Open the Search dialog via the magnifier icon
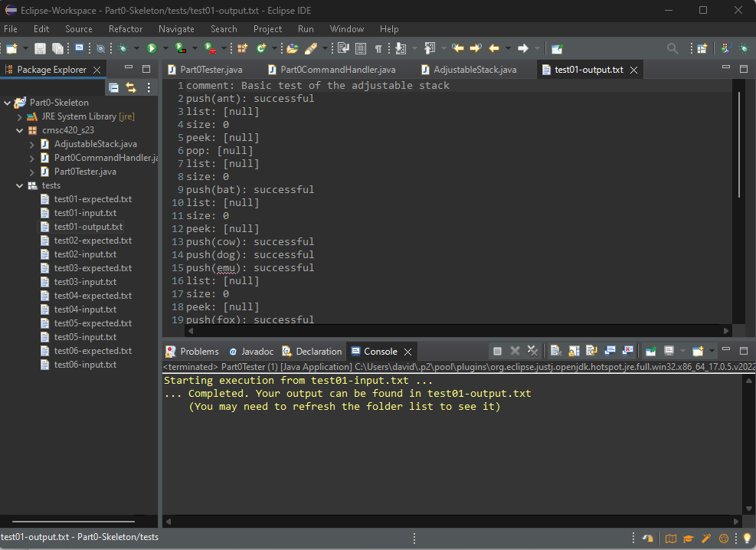 [672, 47]
